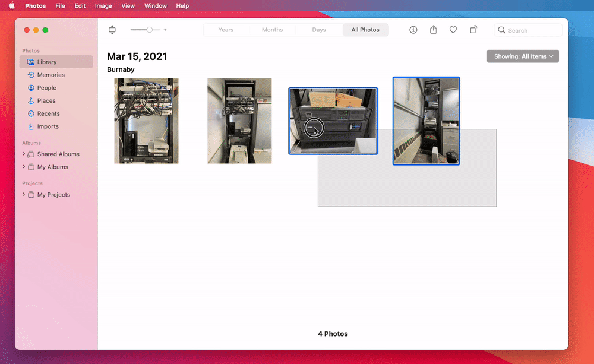This screenshot has width=594, height=364.
Task: Click the Shared Albums folder icon
Action: 31,154
